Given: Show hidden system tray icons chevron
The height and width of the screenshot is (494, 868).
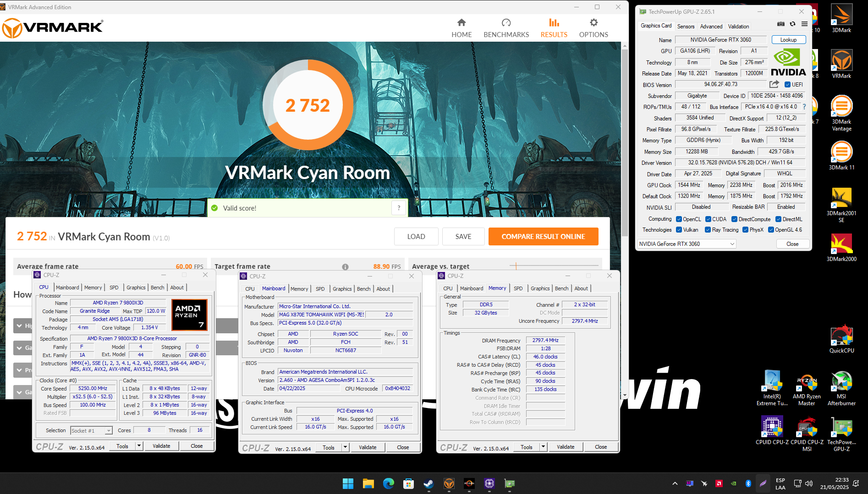Looking at the screenshot, I should click(675, 483).
